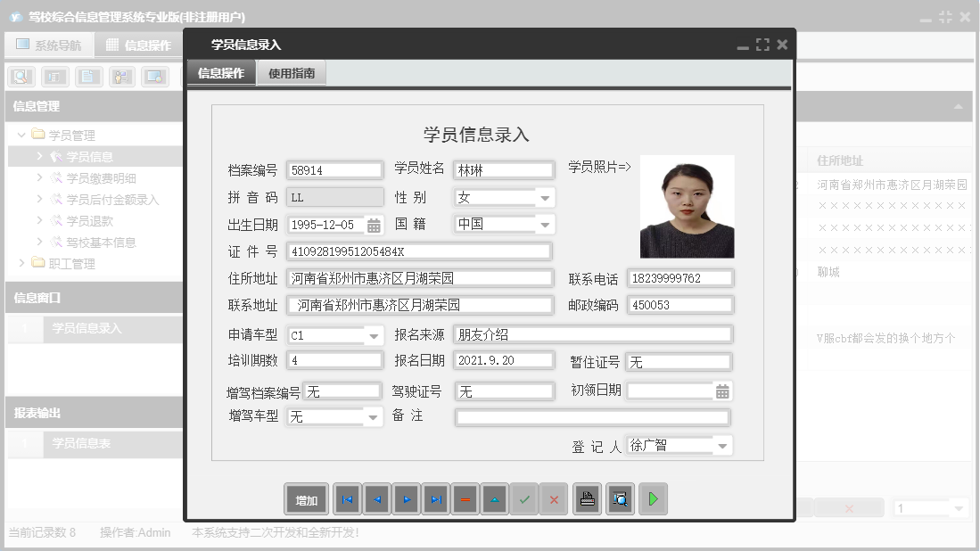The image size is (980, 551).
Task: Go to previous record with blue arrow icon
Action: pyautogui.click(x=376, y=499)
